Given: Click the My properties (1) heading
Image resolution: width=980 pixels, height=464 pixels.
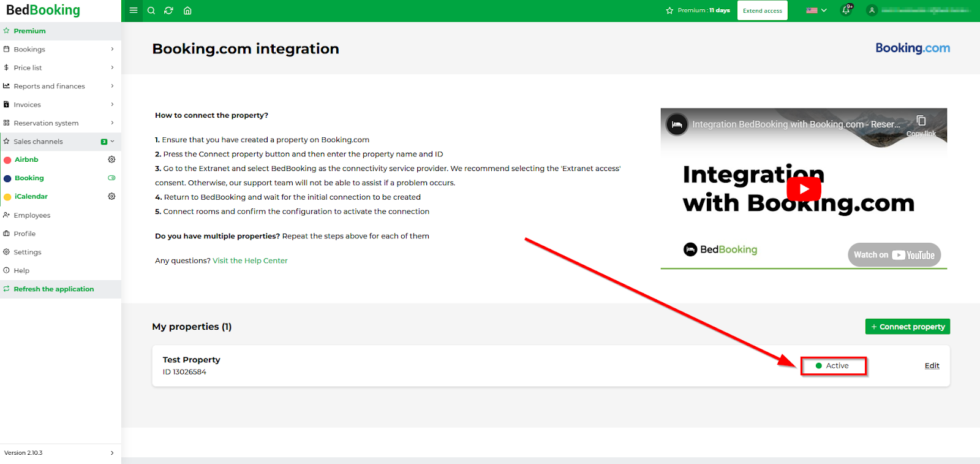Looking at the screenshot, I should coord(192,327).
